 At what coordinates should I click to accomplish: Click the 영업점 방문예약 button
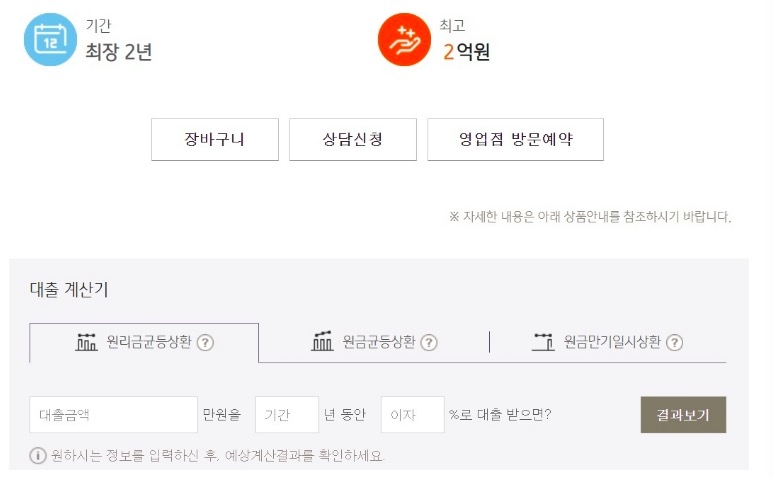coord(515,139)
